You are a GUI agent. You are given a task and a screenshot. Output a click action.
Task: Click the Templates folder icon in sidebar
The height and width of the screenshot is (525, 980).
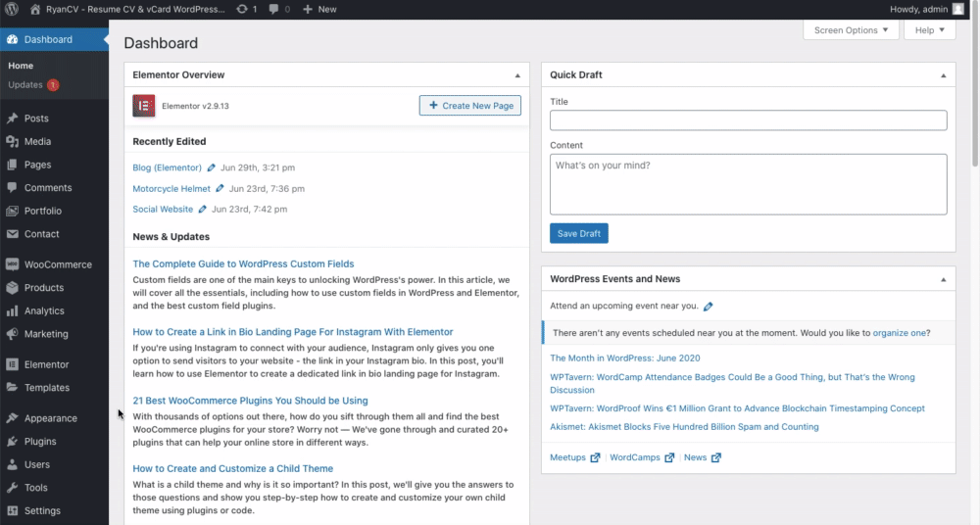[12, 388]
